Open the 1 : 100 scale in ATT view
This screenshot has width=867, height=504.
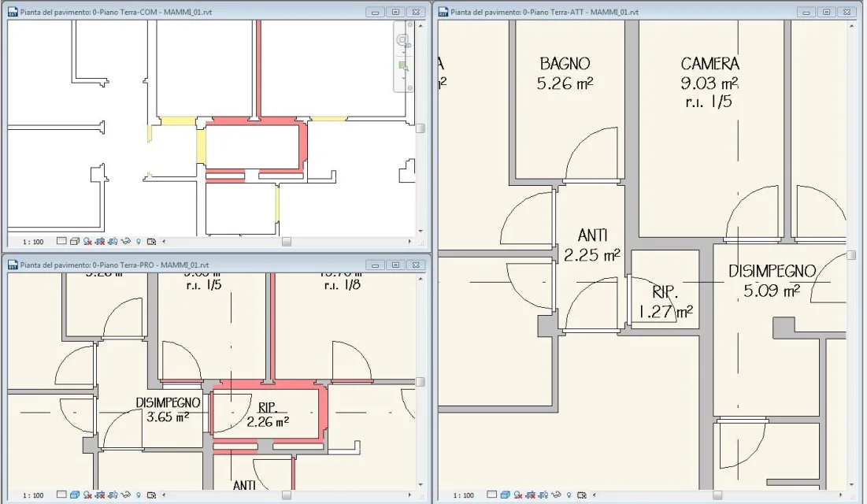(463, 495)
